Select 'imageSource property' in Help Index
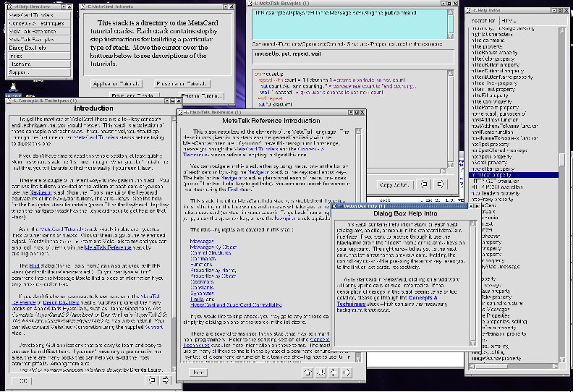Viewport: 573px width, 392px height. [496, 359]
